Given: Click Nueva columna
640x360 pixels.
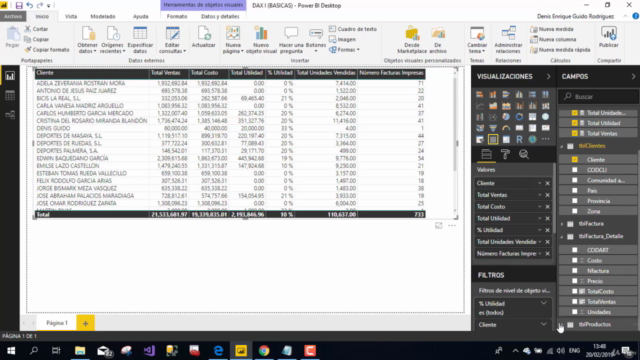Looking at the screenshot, I should point(553,39).
